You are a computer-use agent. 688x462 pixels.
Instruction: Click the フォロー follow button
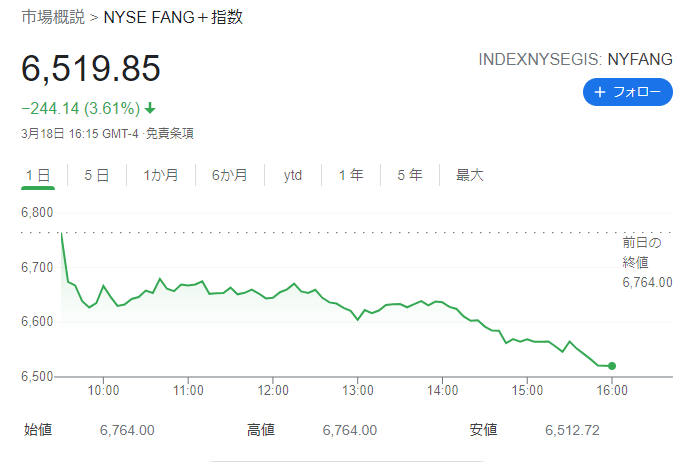(627, 92)
